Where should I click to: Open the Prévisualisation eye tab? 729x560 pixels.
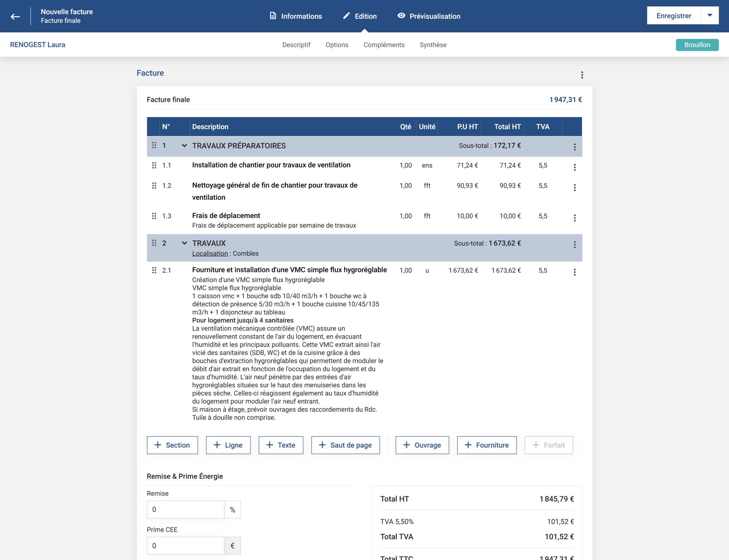[x=429, y=16]
